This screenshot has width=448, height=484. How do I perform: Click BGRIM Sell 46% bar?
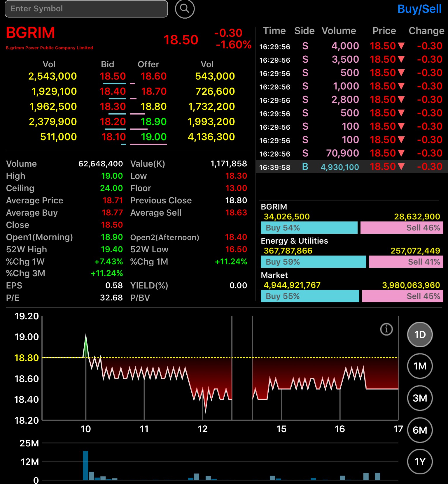pos(402,228)
